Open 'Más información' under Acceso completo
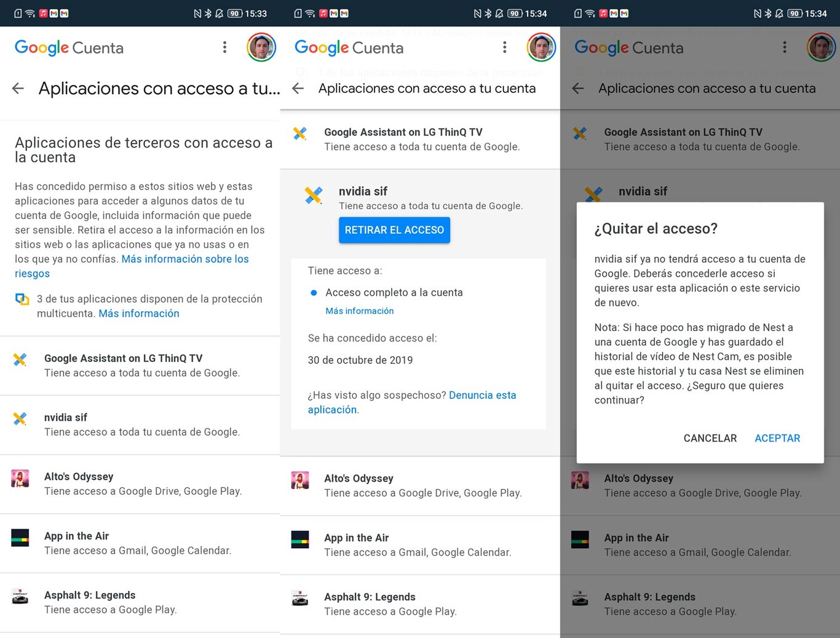 pyautogui.click(x=360, y=311)
